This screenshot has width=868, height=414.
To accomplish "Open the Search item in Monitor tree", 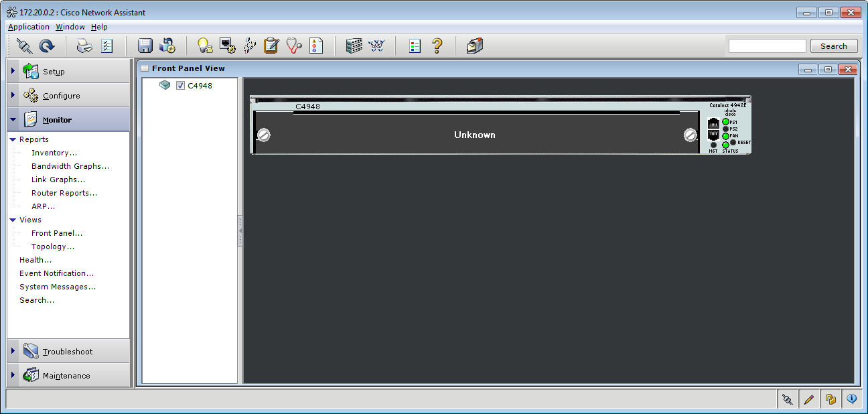I will click(37, 300).
